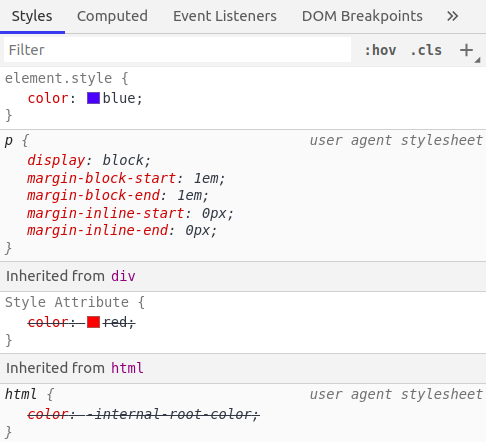Switch to the Event Listeners tab
486x442 pixels.
225,16
